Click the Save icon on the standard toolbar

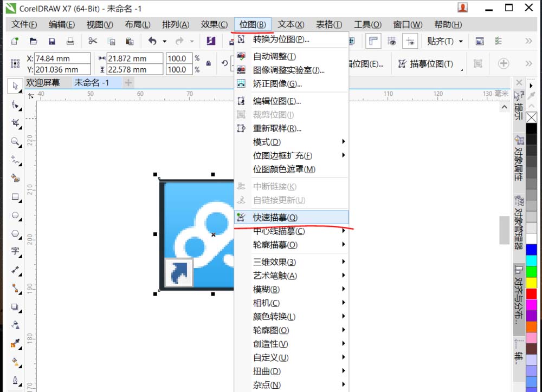[x=51, y=41]
